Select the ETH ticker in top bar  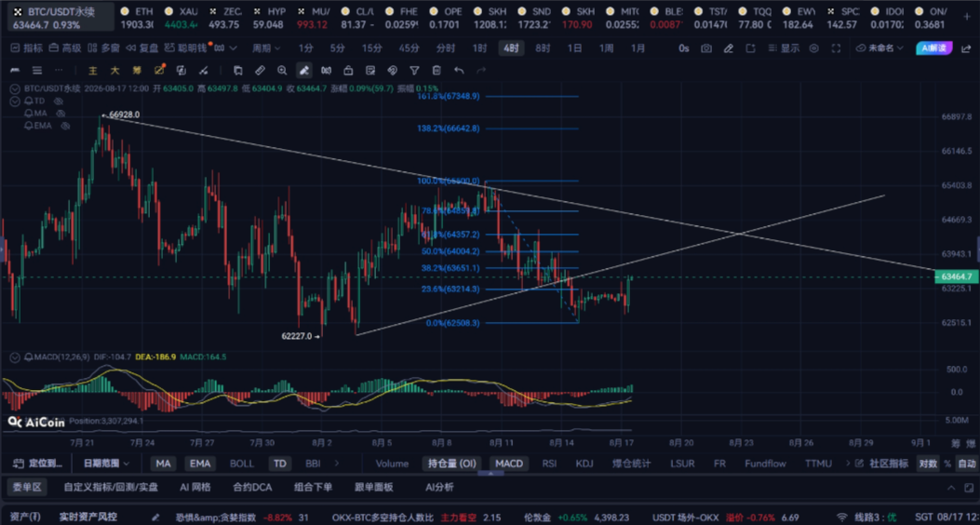tap(136, 18)
